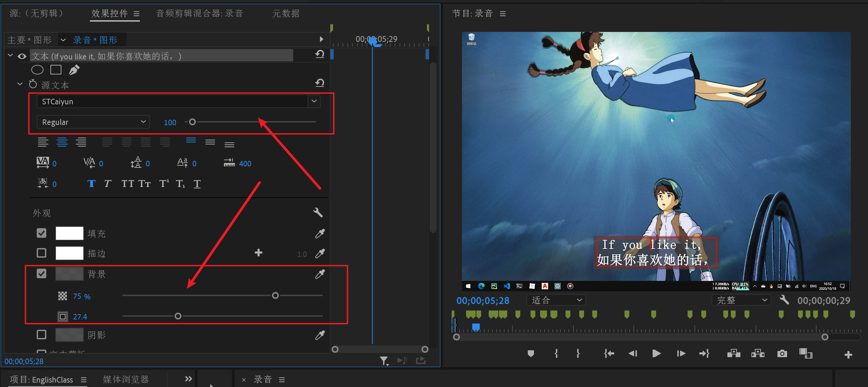Screen dimensions: 868x387
Task: Pick fill color with eyedropper
Action: [320, 234]
